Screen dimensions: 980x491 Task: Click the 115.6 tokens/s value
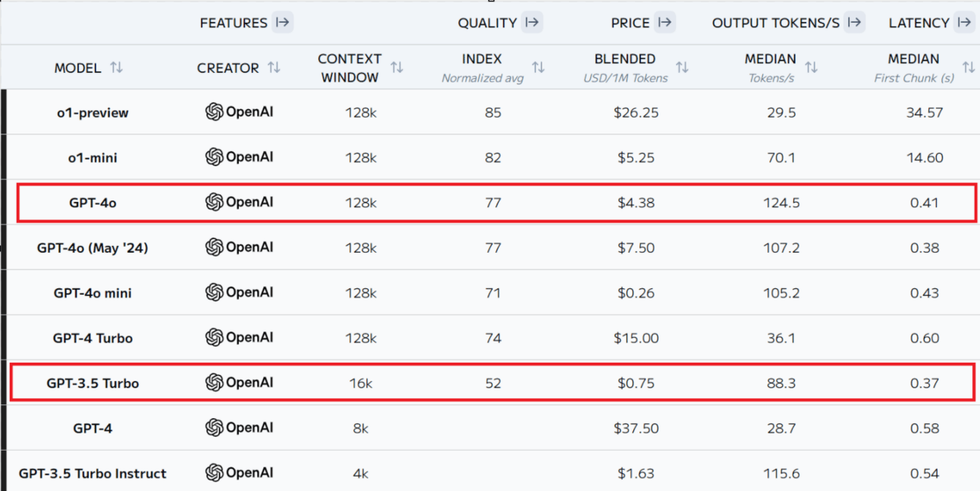pyautogui.click(x=781, y=474)
